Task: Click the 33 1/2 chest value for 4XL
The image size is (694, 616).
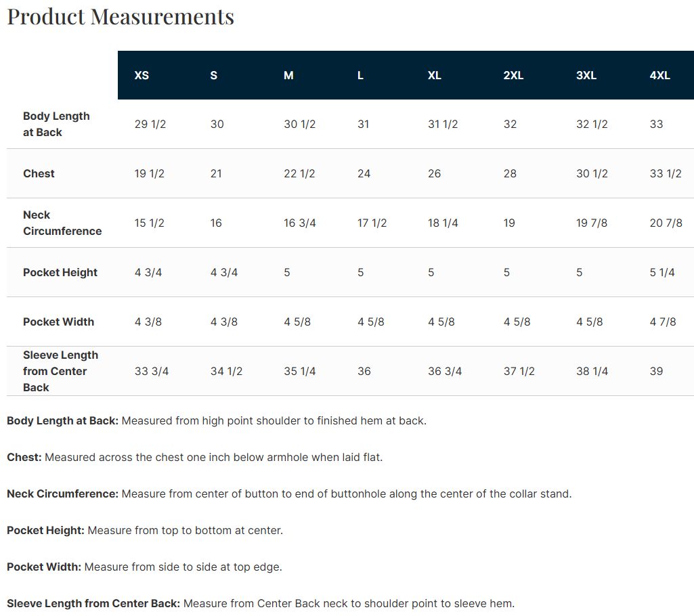Action: click(x=666, y=173)
